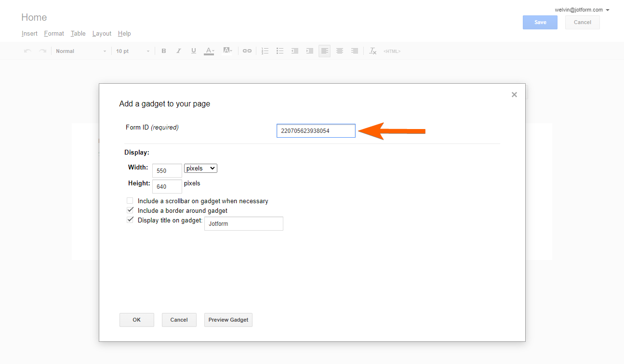Insert a numbered list

tap(265, 51)
